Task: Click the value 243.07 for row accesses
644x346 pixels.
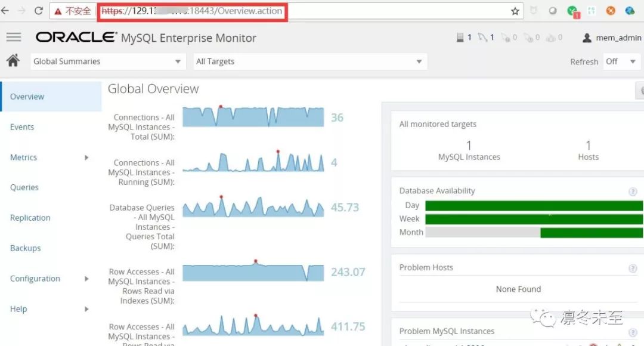Action: 348,272
